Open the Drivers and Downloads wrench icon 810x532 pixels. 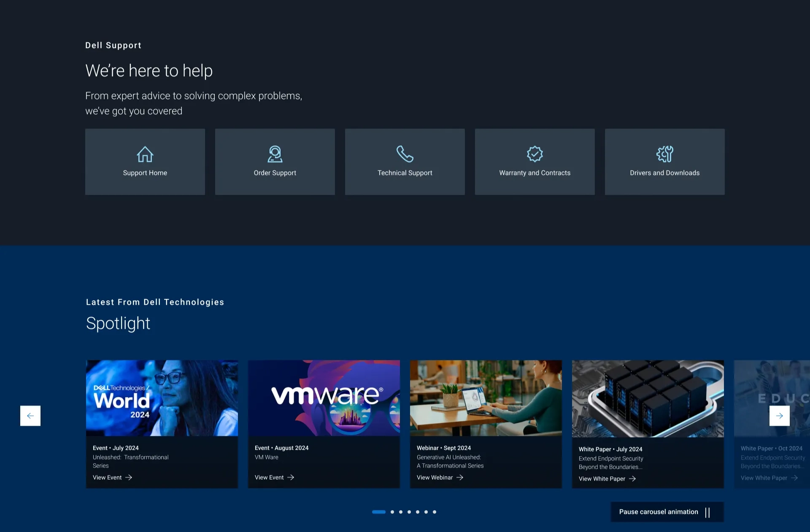[x=665, y=154]
